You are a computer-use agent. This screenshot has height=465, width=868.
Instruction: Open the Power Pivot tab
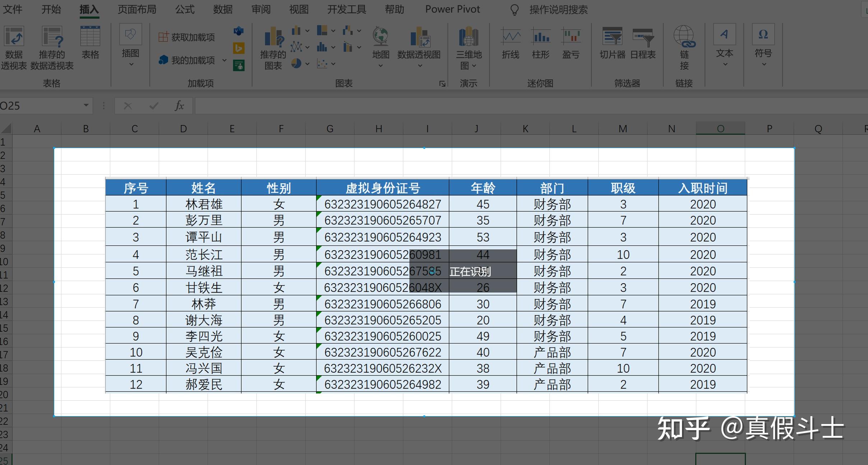452,9
